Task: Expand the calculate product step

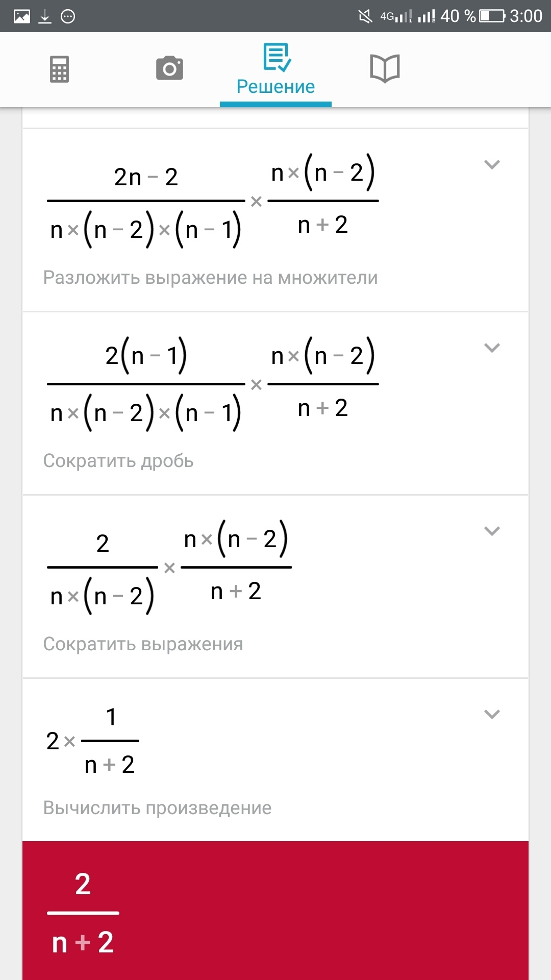Action: pos(492,714)
